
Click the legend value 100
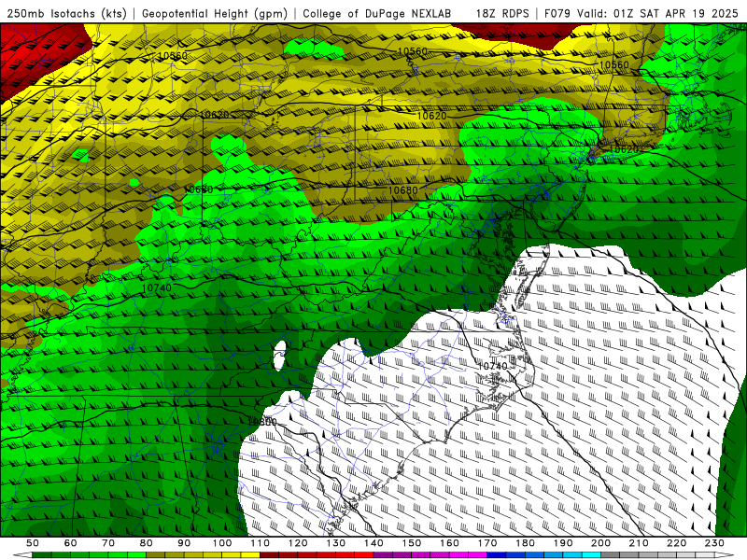pos(222,543)
